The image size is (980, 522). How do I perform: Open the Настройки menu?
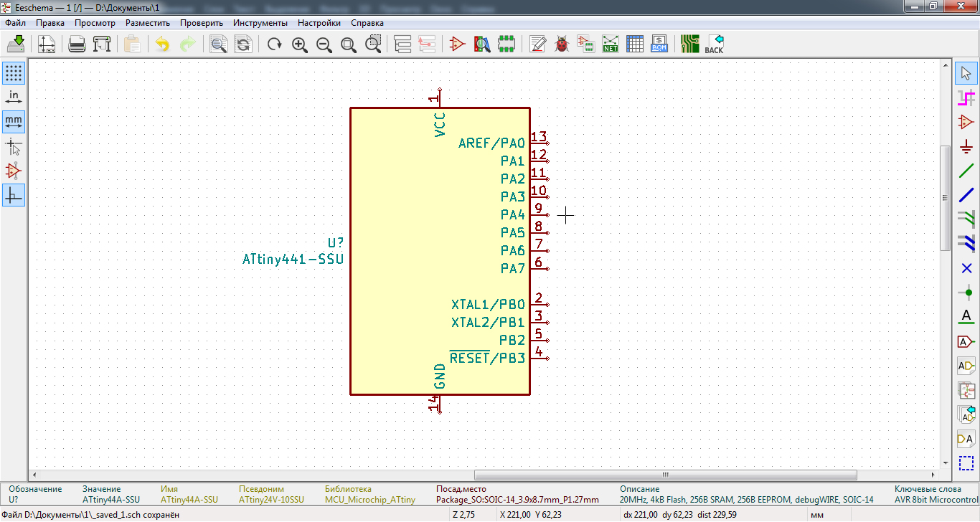point(319,23)
